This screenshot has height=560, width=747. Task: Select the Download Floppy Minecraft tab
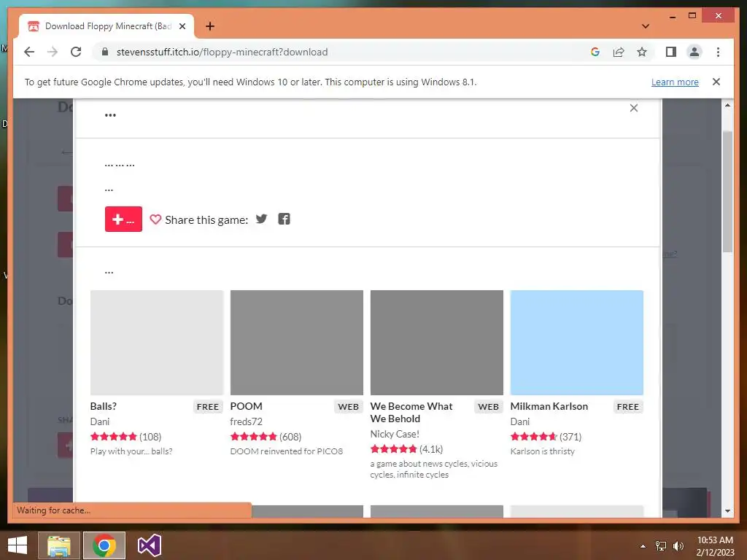[107, 26]
